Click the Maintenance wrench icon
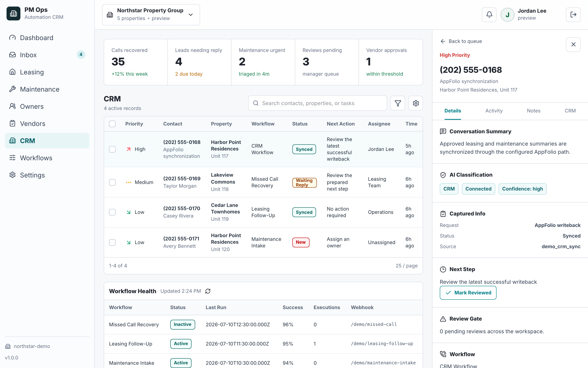The height and width of the screenshot is (368, 588). pos(12,89)
